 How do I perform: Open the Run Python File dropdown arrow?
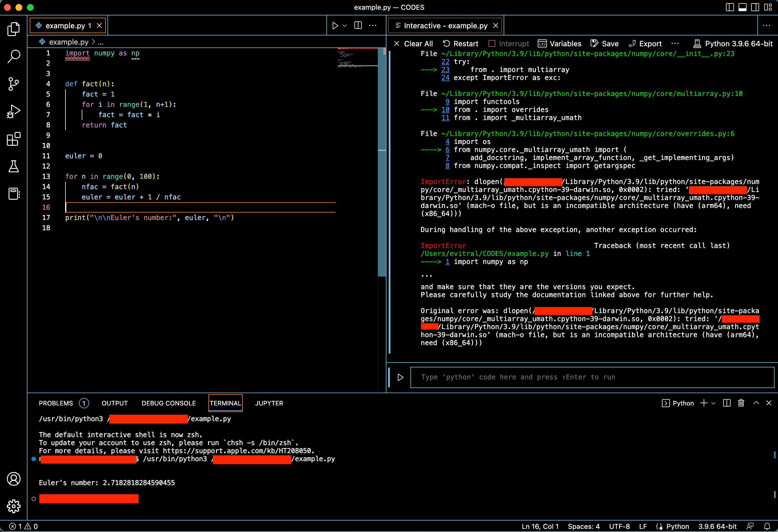pyautogui.click(x=344, y=25)
